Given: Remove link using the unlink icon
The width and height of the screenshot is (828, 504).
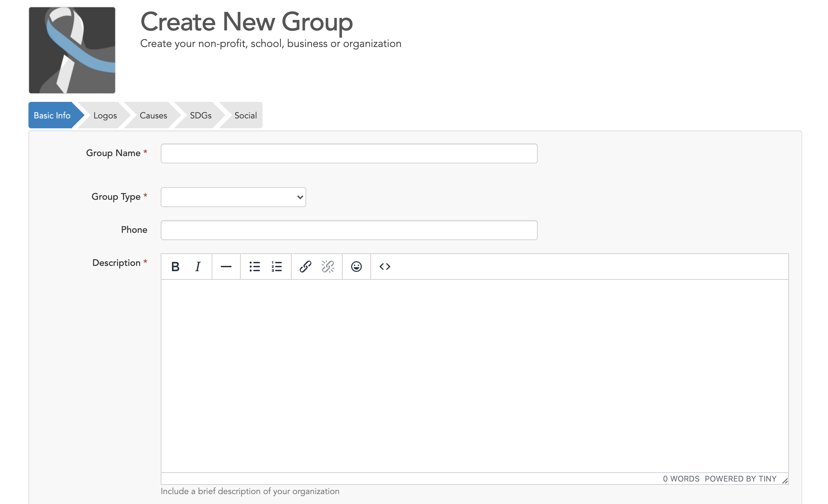Looking at the screenshot, I should click(x=328, y=267).
